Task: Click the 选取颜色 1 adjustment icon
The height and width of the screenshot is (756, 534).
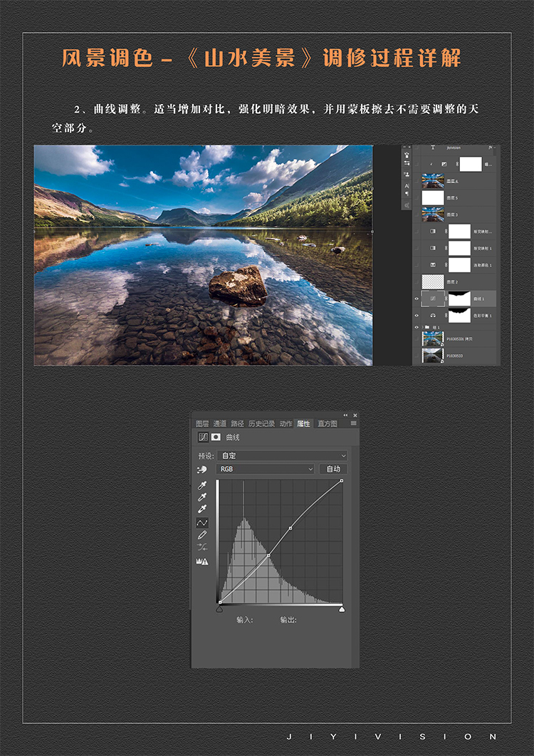Action: pyautogui.click(x=432, y=265)
